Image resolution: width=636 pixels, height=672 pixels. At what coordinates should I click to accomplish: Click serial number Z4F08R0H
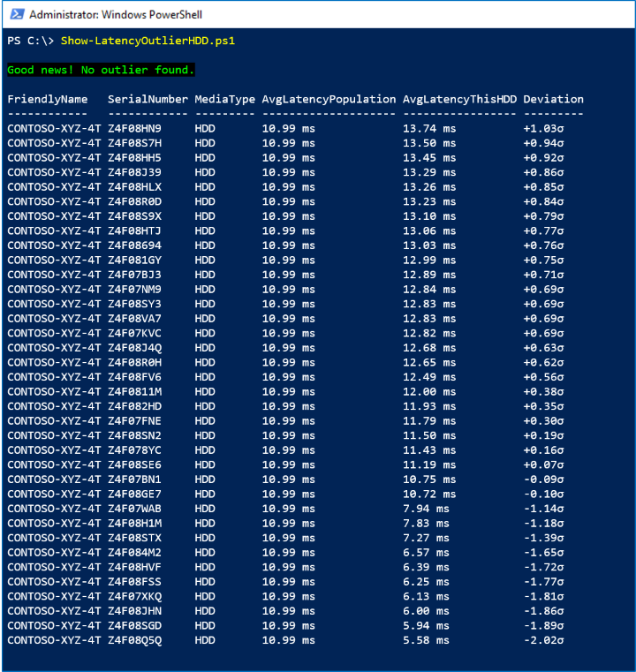point(134,363)
